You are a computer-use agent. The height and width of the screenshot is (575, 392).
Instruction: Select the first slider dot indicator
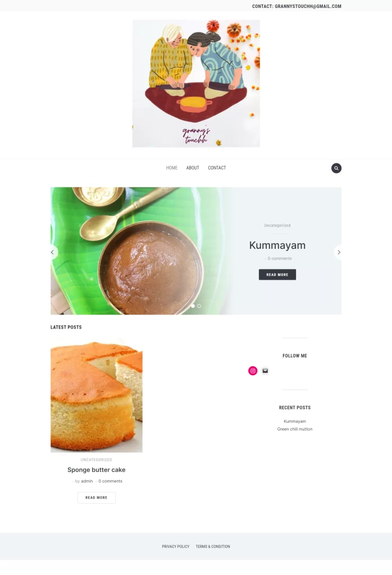pyautogui.click(x=193, y=306)
